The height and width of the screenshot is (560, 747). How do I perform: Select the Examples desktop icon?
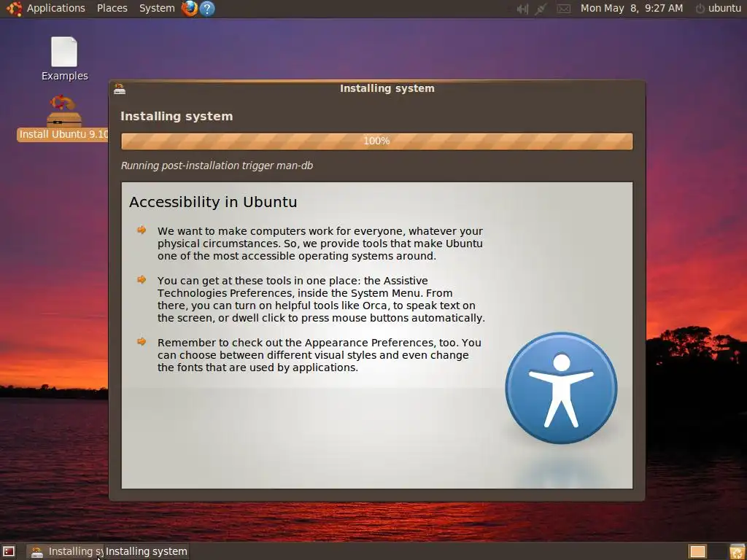click(x=64, y=59)
